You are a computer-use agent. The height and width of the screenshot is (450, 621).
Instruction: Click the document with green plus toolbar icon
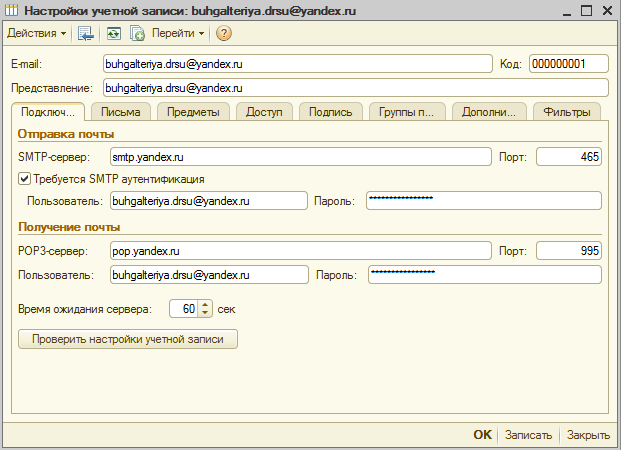(137, 33)
